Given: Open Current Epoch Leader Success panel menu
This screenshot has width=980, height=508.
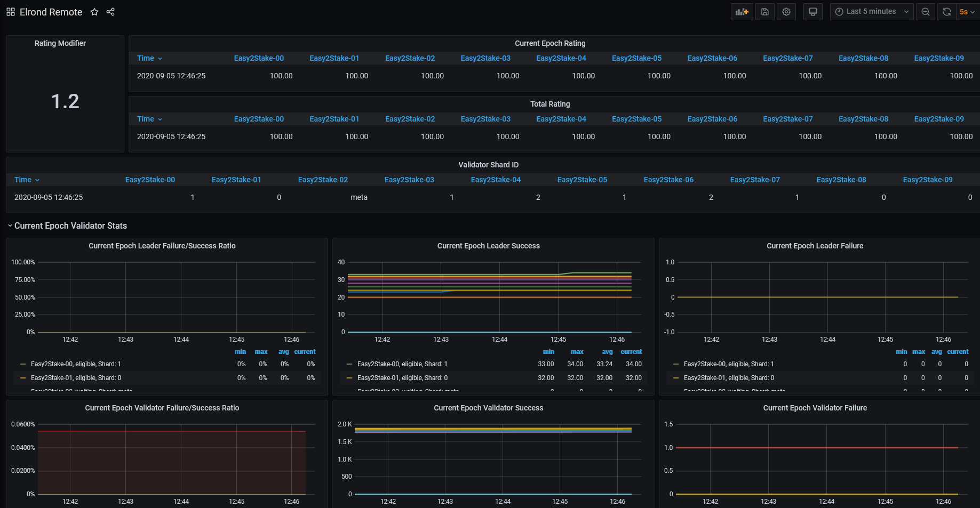Looking at the screenshot, I should pos(489,246).
